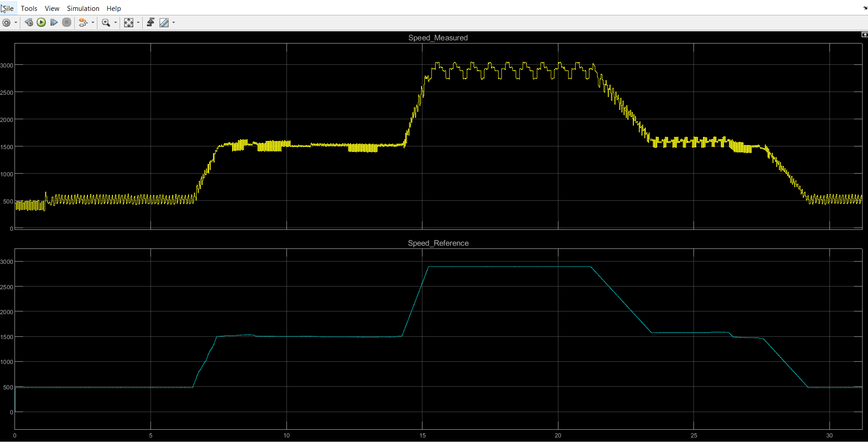Click the Speed_Reference plot title
This screenshot has height=442, width=868.
point(438,243)
